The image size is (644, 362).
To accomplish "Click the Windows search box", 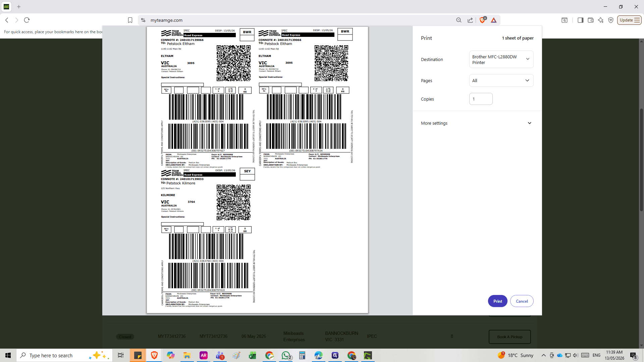I will point(64,355).
